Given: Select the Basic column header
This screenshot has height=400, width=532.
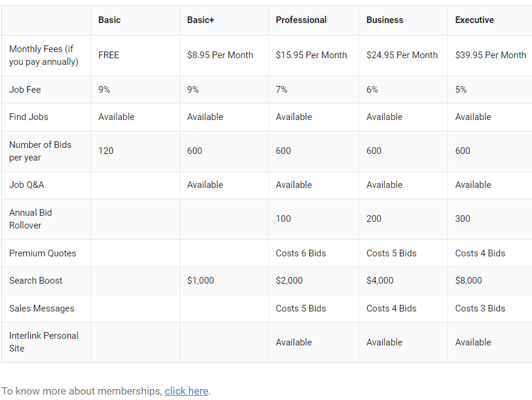Looking at the screenshot, I should click(x=109, y=20).
